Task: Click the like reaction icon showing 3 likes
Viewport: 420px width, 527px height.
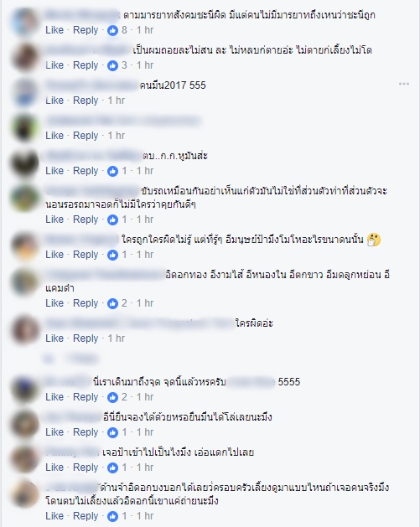Action: [x=112, y=65]
